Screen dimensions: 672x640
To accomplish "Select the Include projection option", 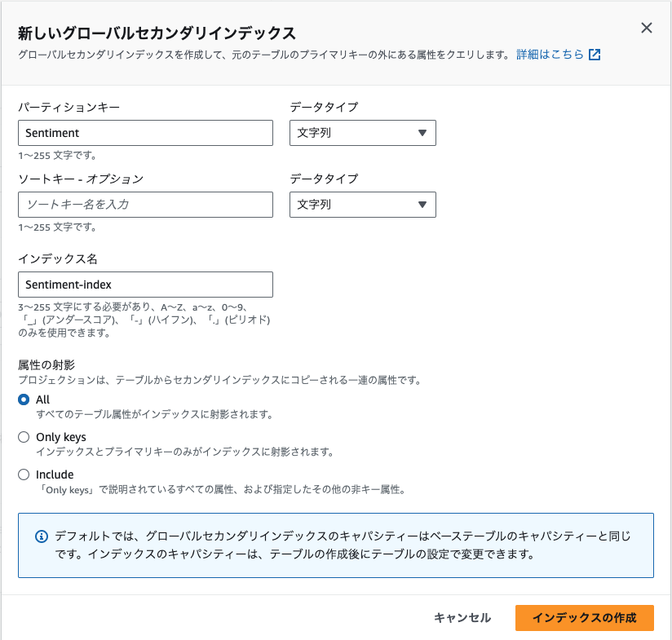I will pyautogui.click(x=24, y=474).
